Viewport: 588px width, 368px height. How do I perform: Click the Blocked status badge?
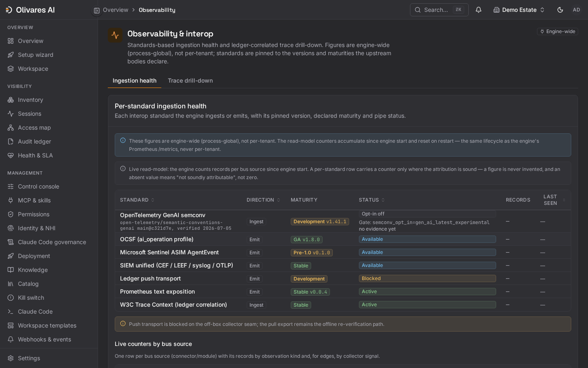427,278
